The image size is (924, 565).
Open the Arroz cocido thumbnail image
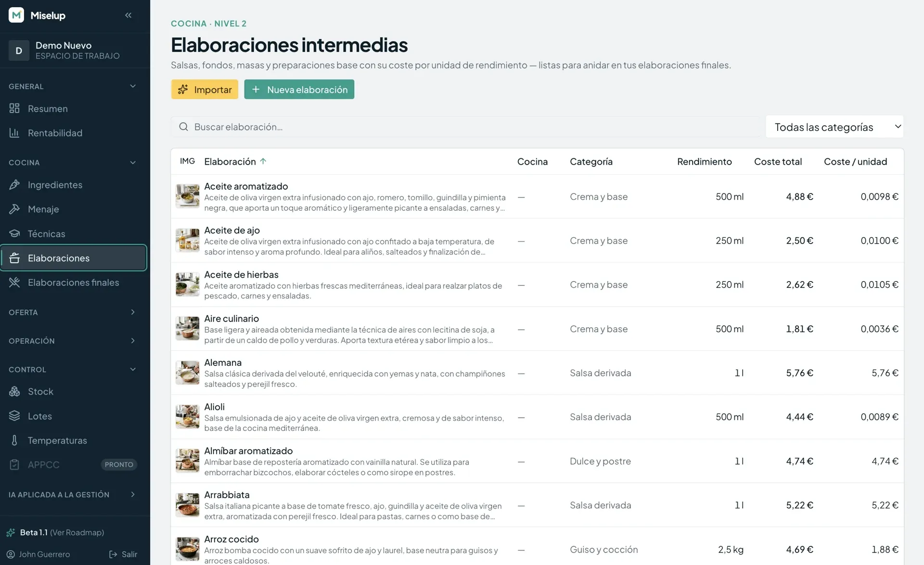[x=187, y=549]
